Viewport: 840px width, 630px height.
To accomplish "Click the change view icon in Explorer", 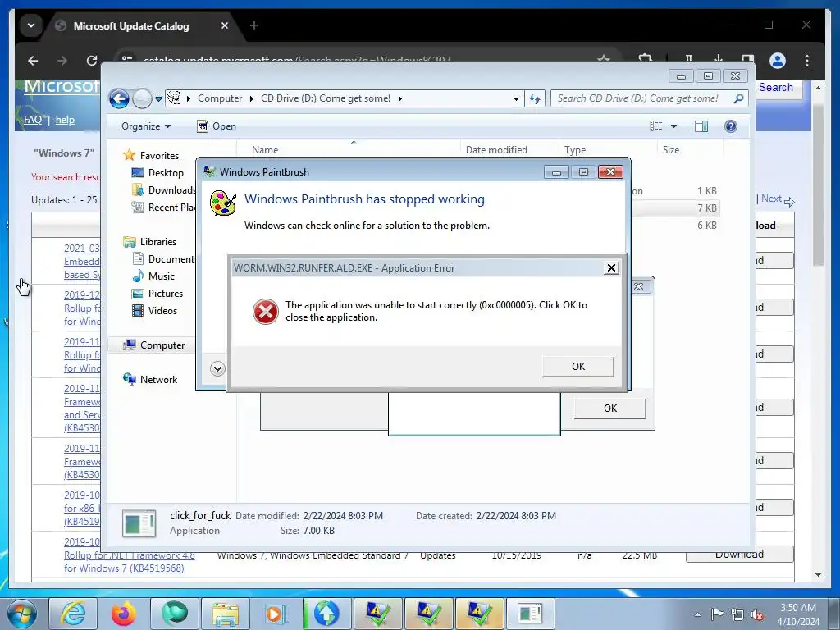I will pyautogui.click(x=655, y=126).
